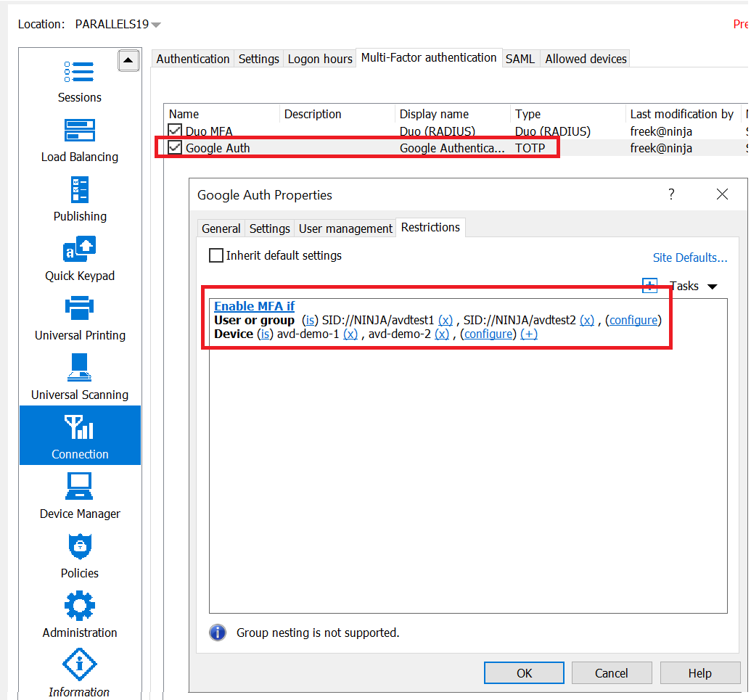This screenshot has width=751, height=700.
Task: Toggle the Duo MFA checkbox
Action: coord(175,131)
